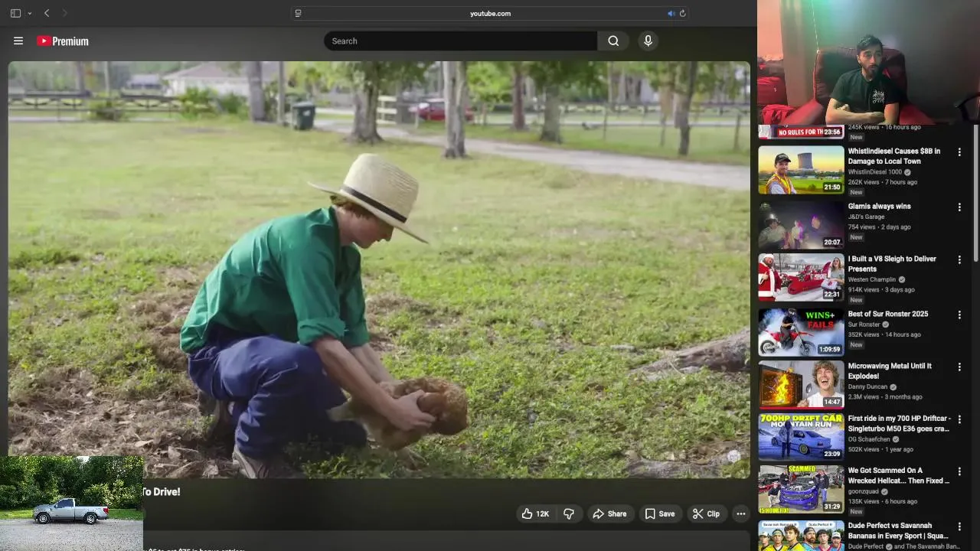Share this video
The height and width of the screenshot is (551, 980).
609,514
